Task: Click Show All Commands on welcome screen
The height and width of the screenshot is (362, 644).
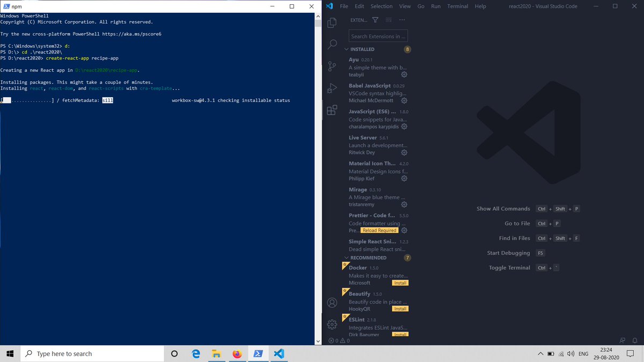Action: 503,209
